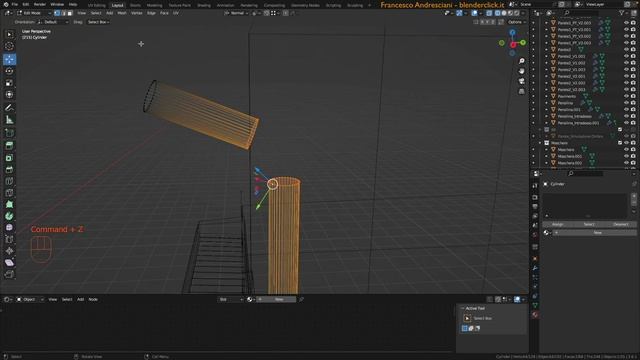Select the Knife tool
640x360 pixels.
coord(9,193)
